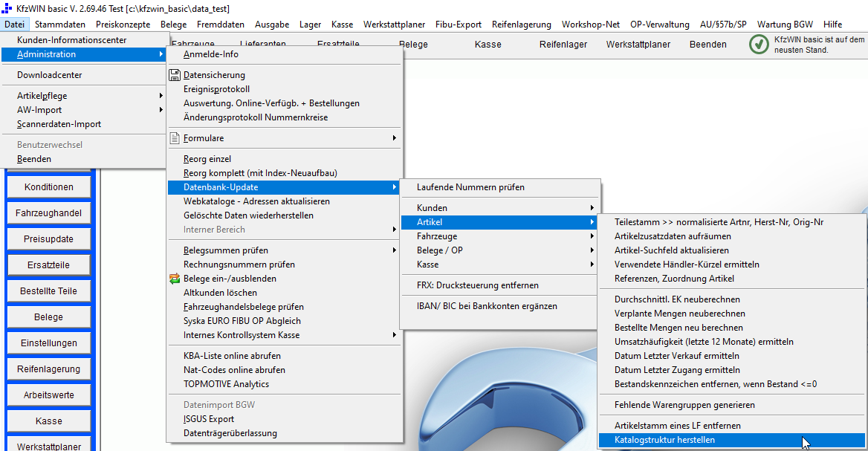Choose ISGUS Export menu entry
This screenshot has width=868, height=451.
tap(285, 419)
